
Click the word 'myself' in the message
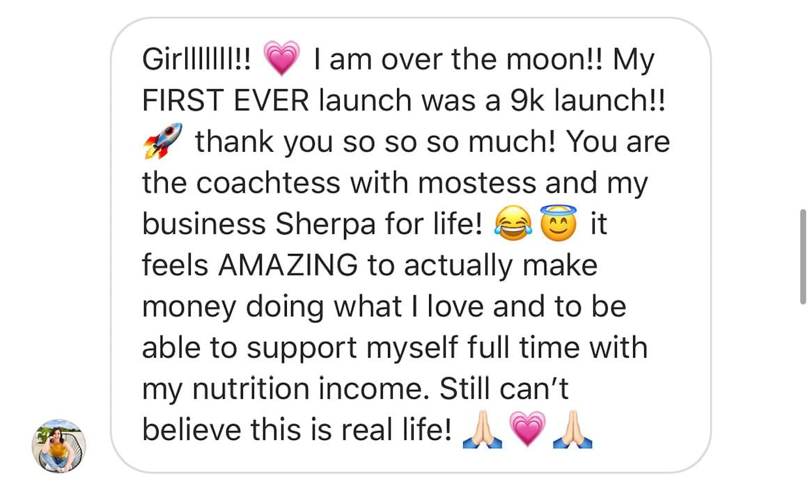coord(412,348)
